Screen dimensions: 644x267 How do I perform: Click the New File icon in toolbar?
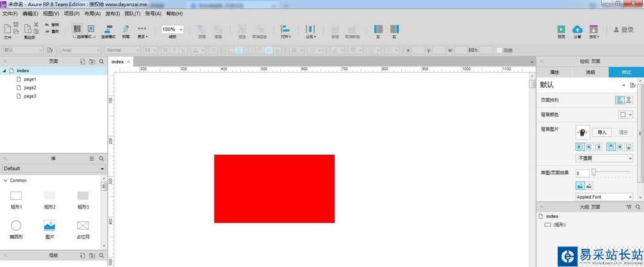pyautogui.click(x=7, y=29)
